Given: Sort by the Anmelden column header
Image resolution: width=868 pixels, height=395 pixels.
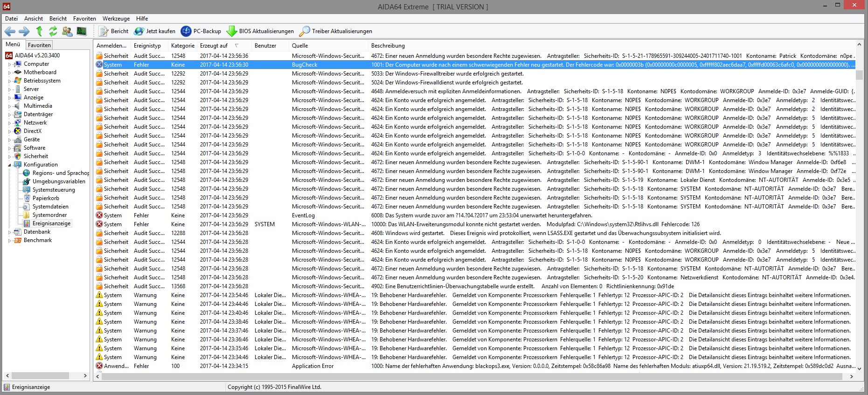Looking at the screenshot, I should pyautogui.click(x=112, y=46).
